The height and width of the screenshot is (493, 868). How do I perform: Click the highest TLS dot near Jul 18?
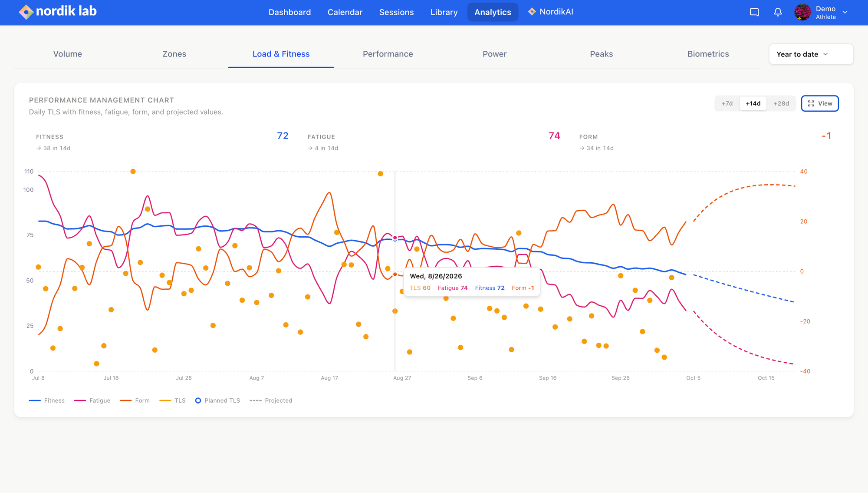click(133, 172)
